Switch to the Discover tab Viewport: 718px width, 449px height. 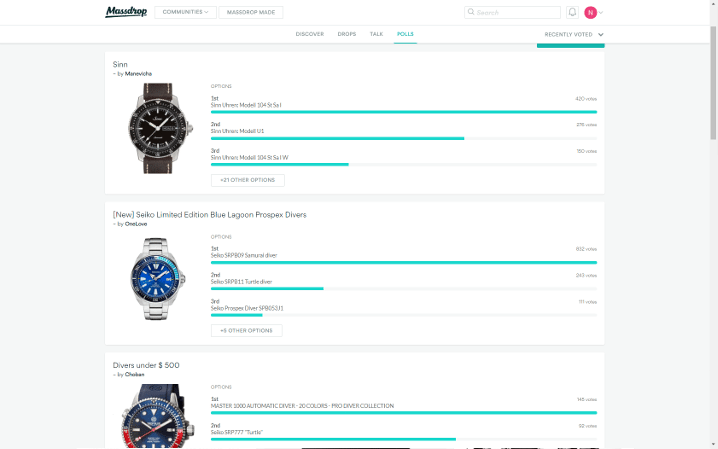[310, 34]
